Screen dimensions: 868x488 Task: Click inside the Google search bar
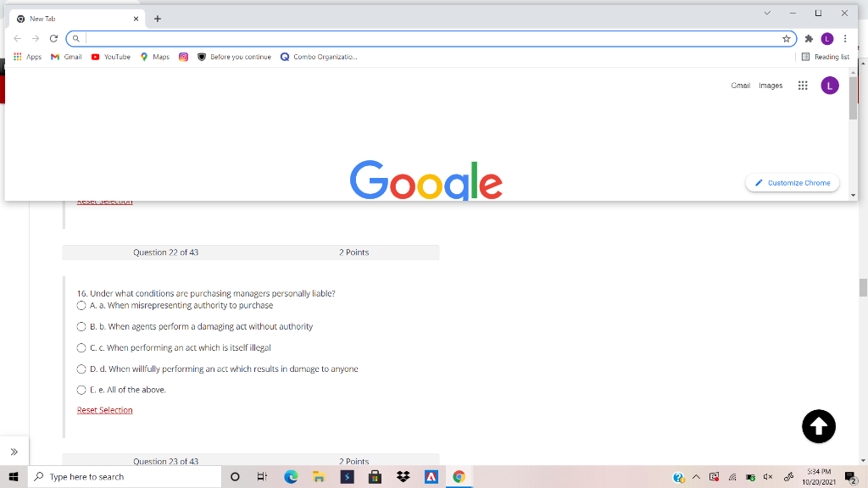[x=424, y=38]
